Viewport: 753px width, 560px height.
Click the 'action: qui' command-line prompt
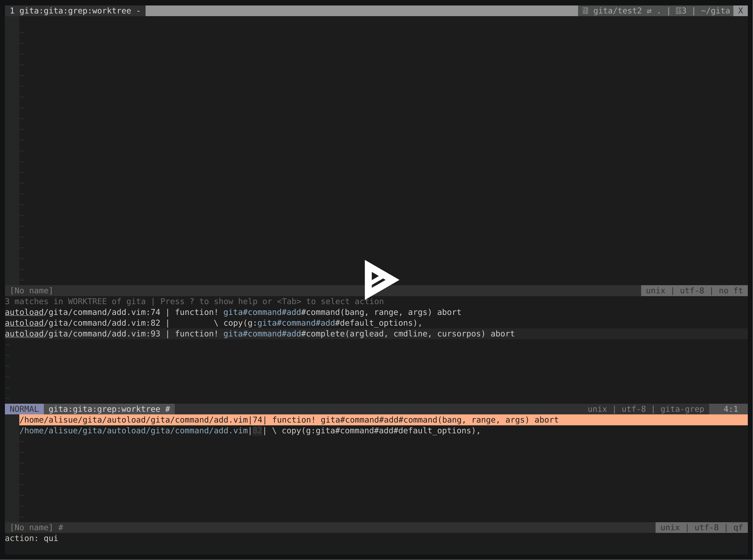click(31, 538)
